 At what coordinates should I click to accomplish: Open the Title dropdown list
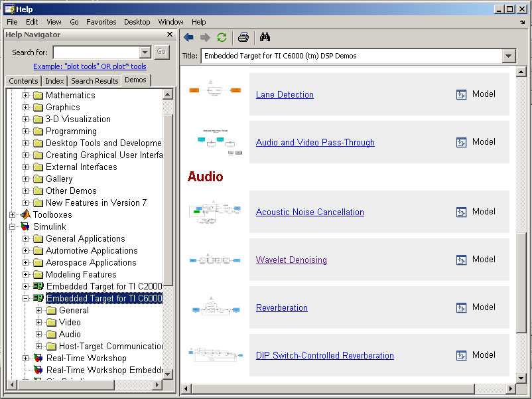tap(508, 56)
